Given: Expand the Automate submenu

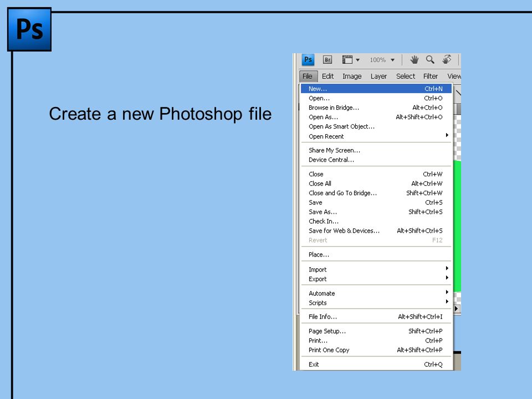Looking at the screenshot, I should click(376, 293).
